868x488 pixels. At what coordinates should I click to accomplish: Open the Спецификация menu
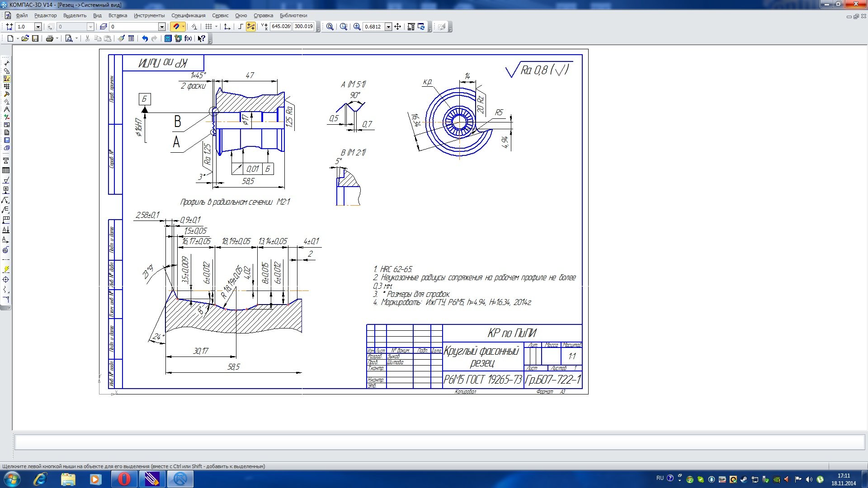(188, 15)
